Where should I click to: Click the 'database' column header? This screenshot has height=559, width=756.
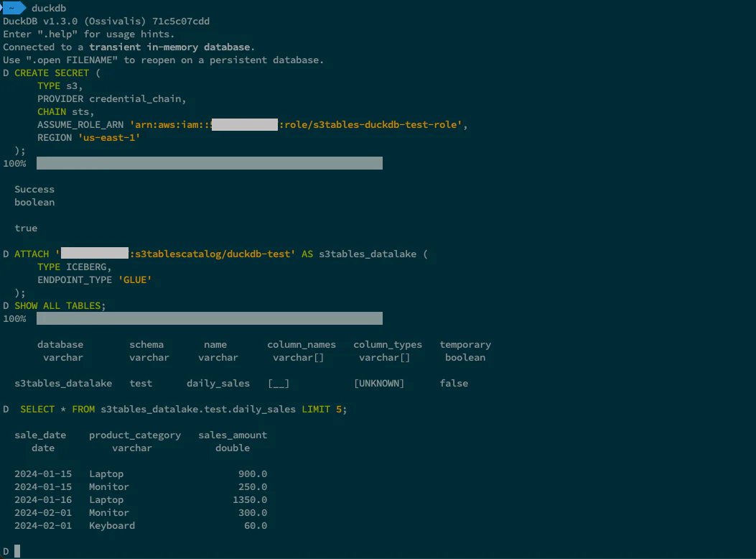coord(60,345)
